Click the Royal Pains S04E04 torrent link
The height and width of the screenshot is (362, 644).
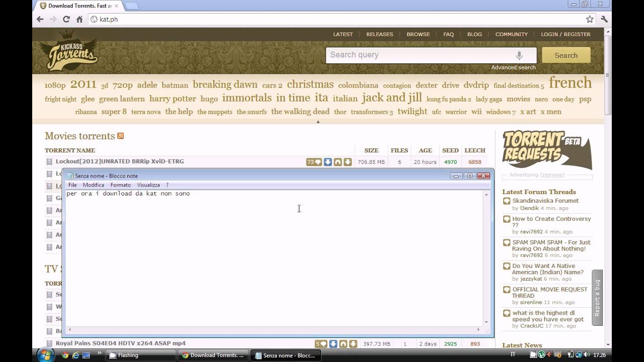pyautogui.click(x=121, y=343)
